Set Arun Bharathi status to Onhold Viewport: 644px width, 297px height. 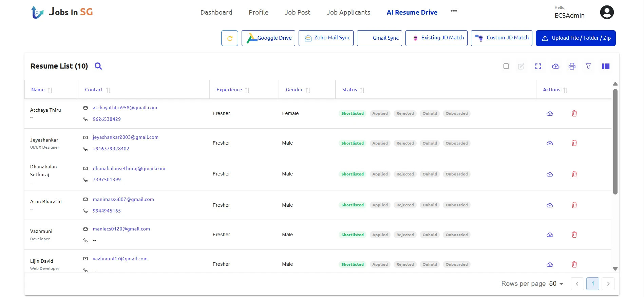point(430,205)
